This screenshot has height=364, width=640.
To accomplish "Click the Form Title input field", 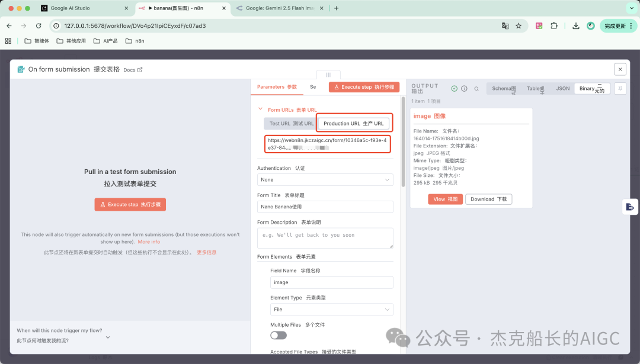I will 325,207.
